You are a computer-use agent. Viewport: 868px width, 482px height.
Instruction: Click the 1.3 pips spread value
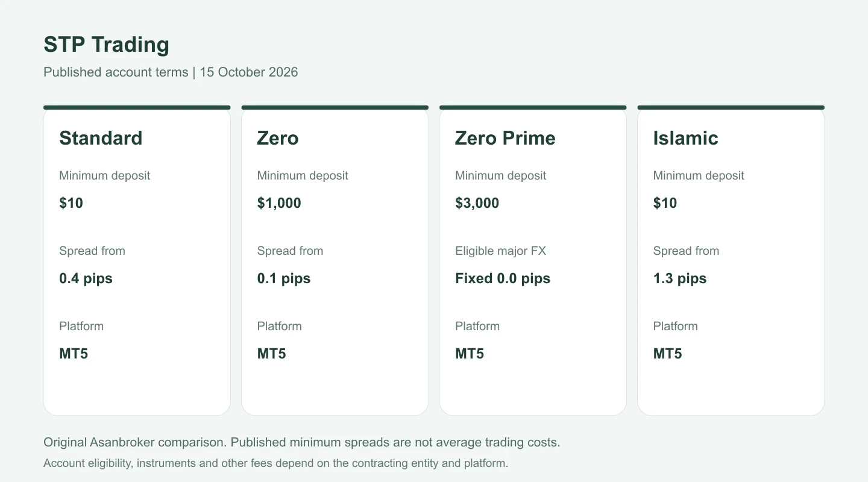(680, 278)
